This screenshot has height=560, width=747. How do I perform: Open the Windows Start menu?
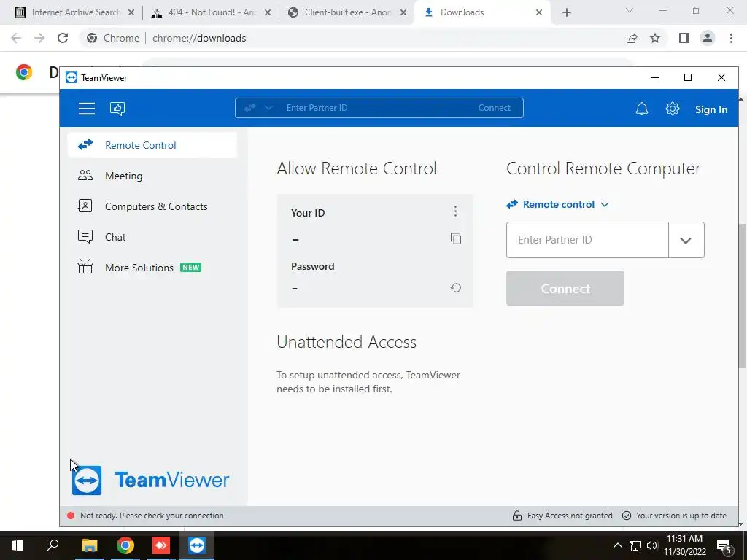(x=18, y=545)
